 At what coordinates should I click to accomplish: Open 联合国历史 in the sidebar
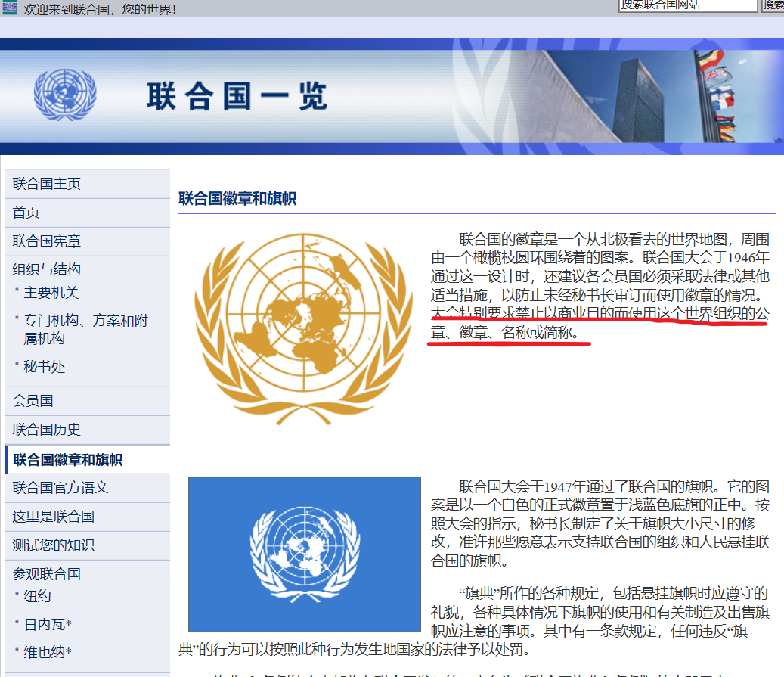click(47, 430)
